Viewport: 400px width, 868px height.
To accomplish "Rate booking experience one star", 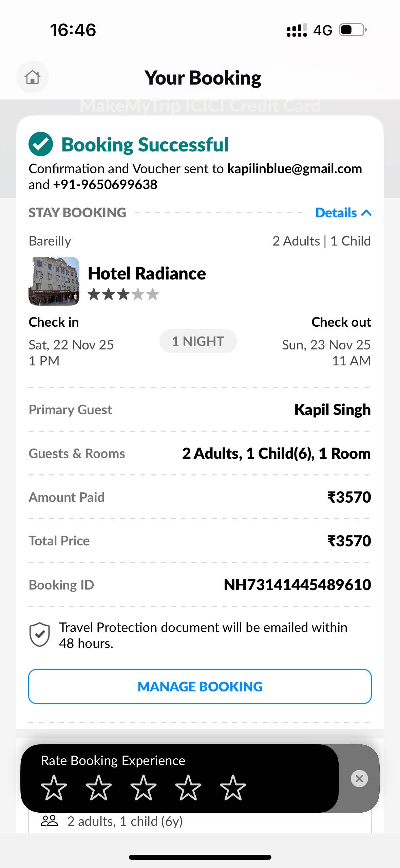I will tap(54, 787).
